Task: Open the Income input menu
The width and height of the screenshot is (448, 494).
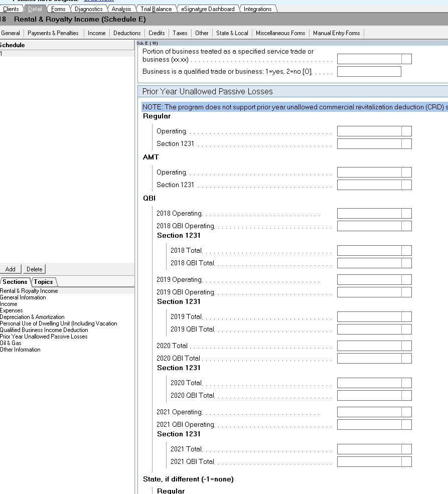Action: click(97, 33)
